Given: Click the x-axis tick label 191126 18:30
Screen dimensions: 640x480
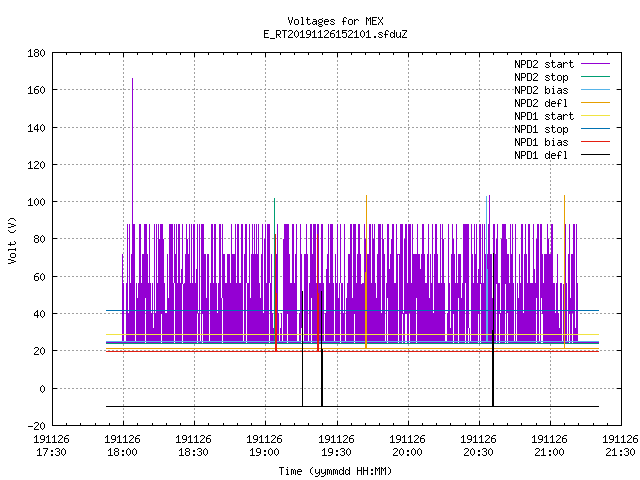Looking at the screenshot, I should [x=193, y=446].
